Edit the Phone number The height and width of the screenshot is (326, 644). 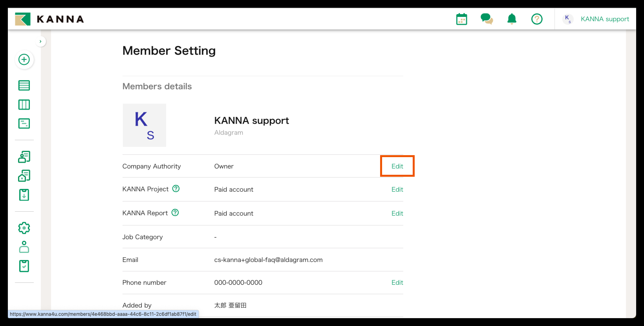click(397, 282)
